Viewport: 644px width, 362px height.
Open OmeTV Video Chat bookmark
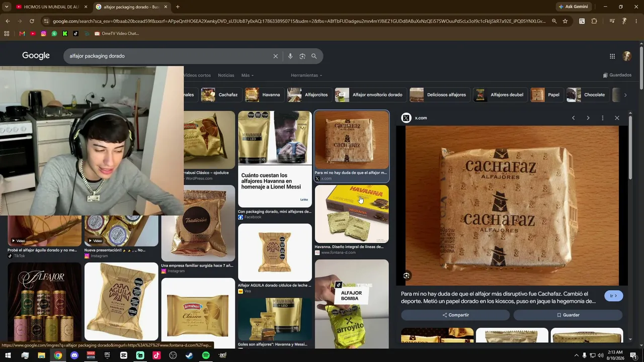coord(116,34)
